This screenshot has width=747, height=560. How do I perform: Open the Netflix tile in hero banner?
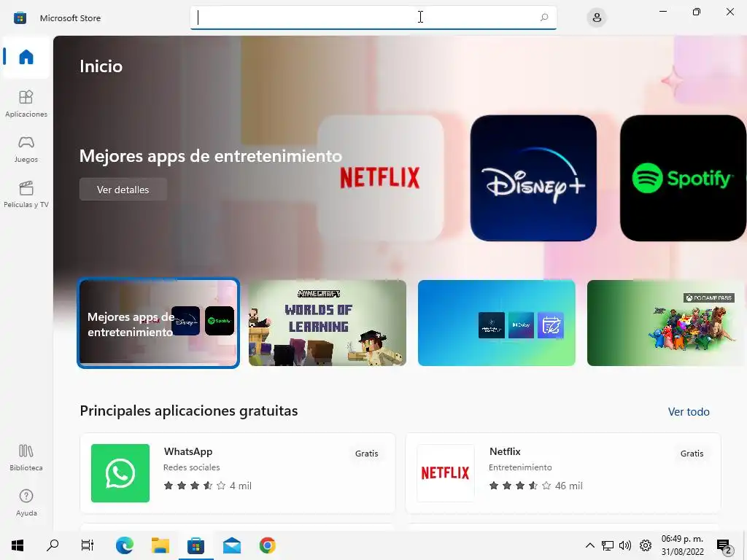tap(380, 178)
